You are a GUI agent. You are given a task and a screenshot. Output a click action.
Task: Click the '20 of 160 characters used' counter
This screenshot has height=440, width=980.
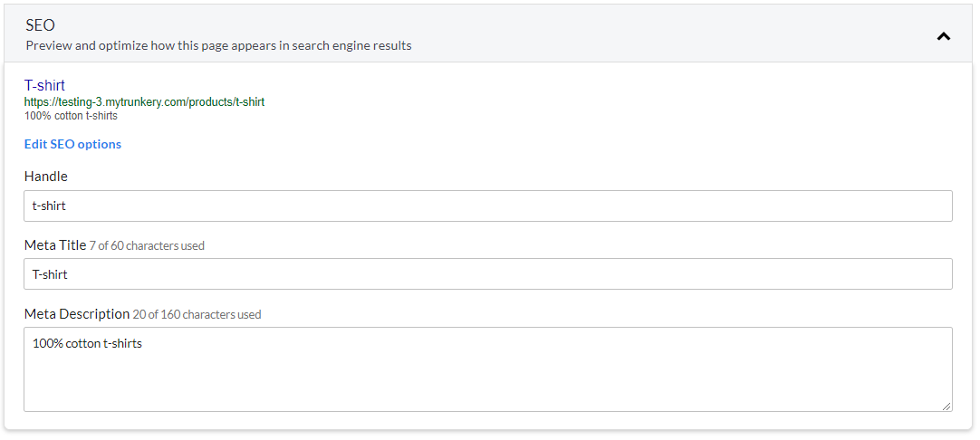click(x=197, y=314)
